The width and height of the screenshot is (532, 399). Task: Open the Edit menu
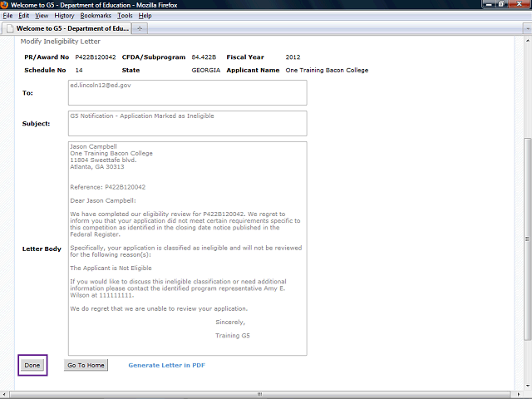click(x=24, y=16)
